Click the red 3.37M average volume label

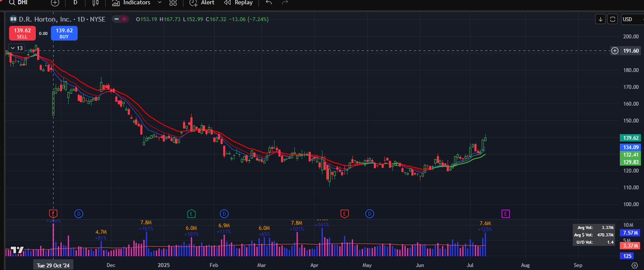click(631, 246)
